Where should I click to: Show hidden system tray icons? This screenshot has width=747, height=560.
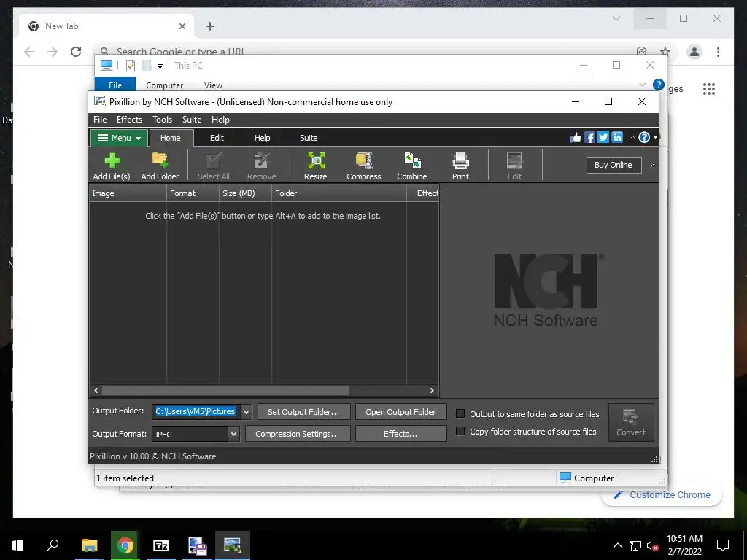[617, 545]
